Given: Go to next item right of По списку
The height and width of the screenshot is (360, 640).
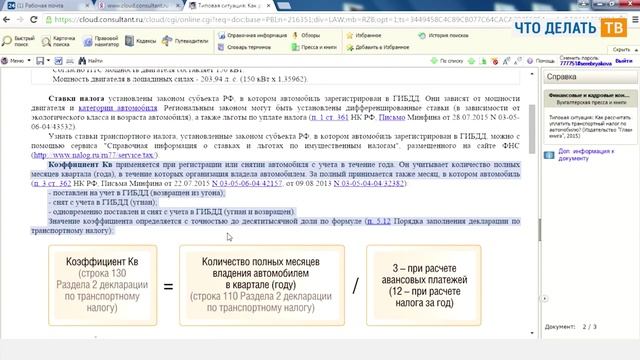Looking at the screenshot, I should [x=471, y=61].
